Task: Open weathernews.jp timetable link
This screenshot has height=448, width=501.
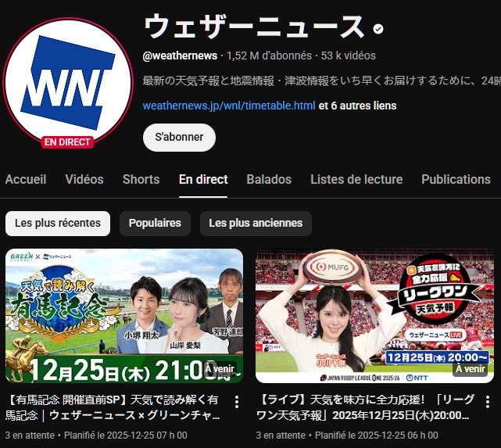Action: (x=229, y=106)
